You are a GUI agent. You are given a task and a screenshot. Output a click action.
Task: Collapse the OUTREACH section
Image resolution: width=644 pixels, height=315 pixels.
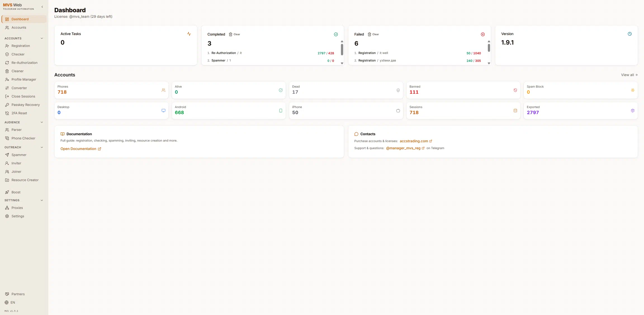pos(42,147)
